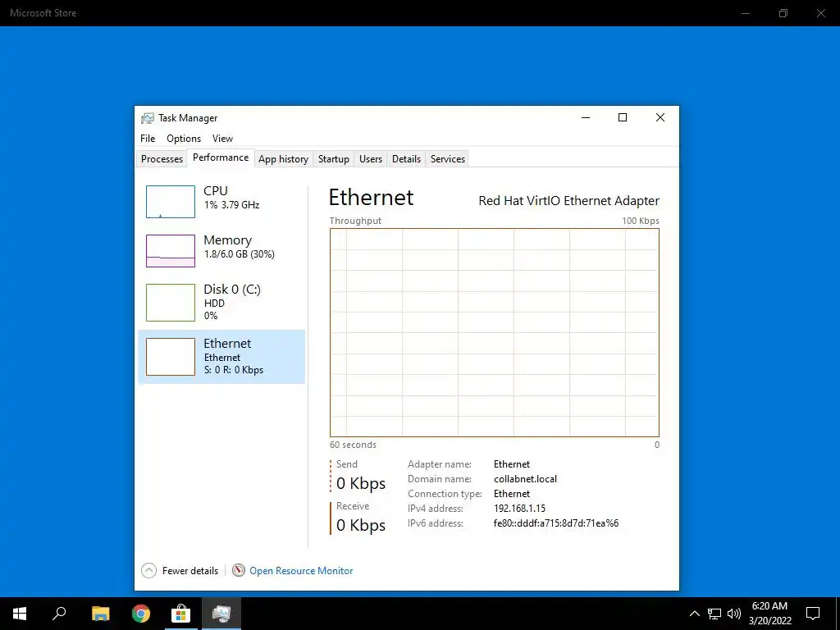Open the View menu
840x630 pixels.
tap(222, 138)
